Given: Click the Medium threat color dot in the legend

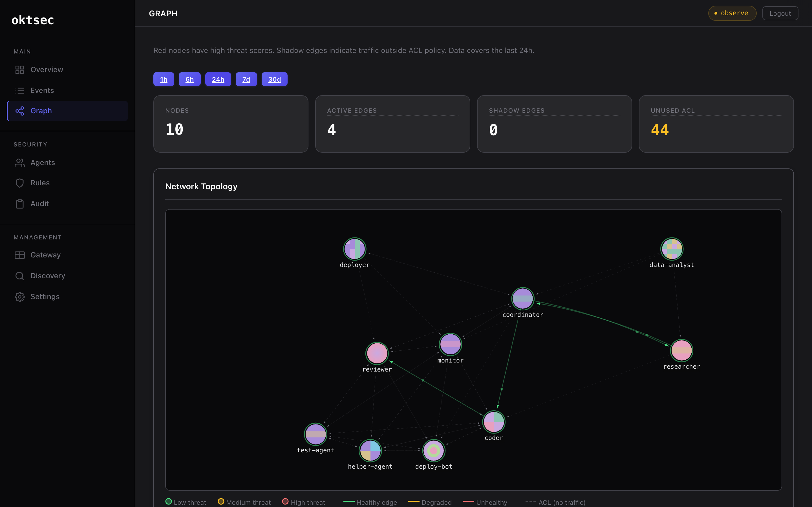Looking at the screenshot, I should (x=221, y=502).
